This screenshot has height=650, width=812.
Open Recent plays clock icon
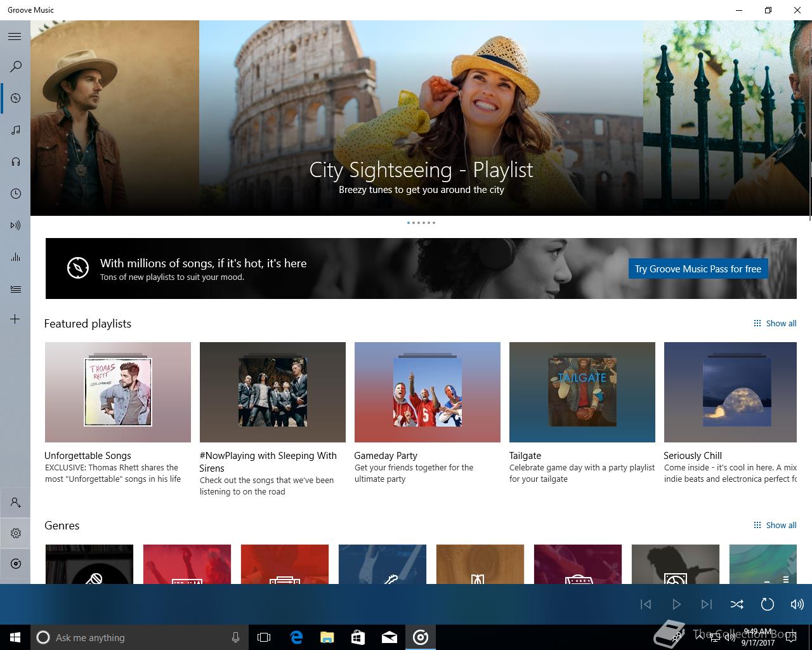coord(15,194)
